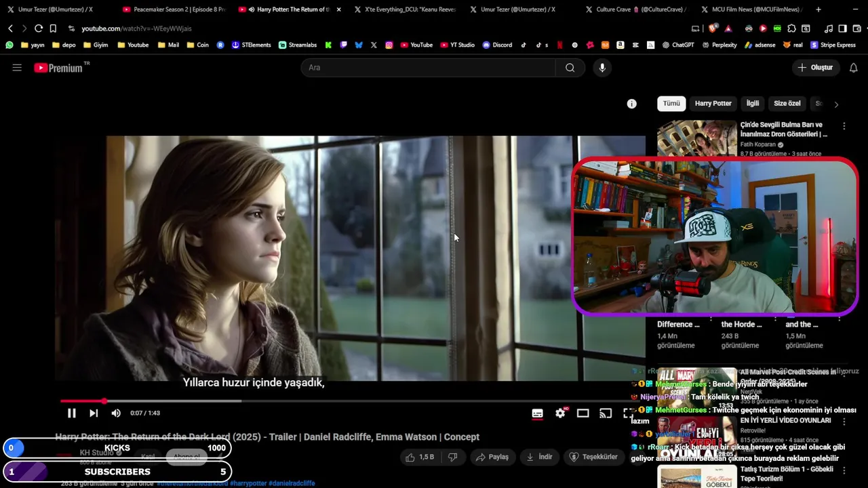The width and height of the screenshot is (868, 488).
Task: Open options for EN İYİ YERLİ VİDEO OYUNLARI
Action: coord(844,422)
